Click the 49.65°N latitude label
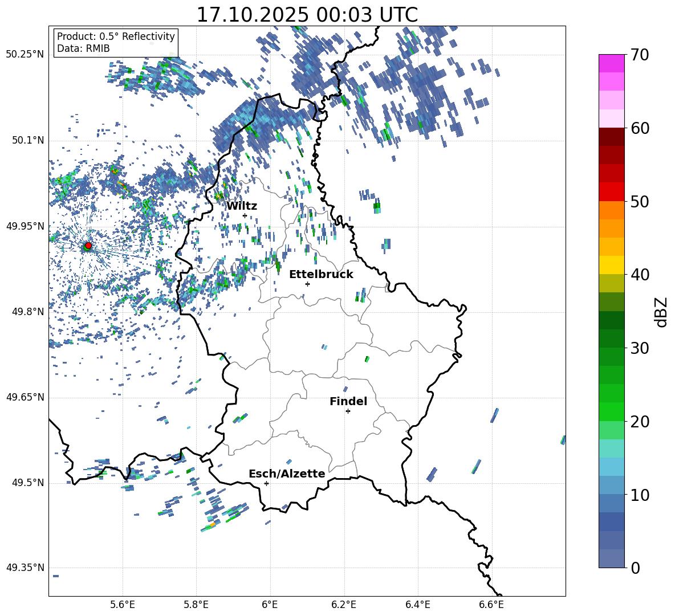This screenshot has width=675, height=616. 25,397
